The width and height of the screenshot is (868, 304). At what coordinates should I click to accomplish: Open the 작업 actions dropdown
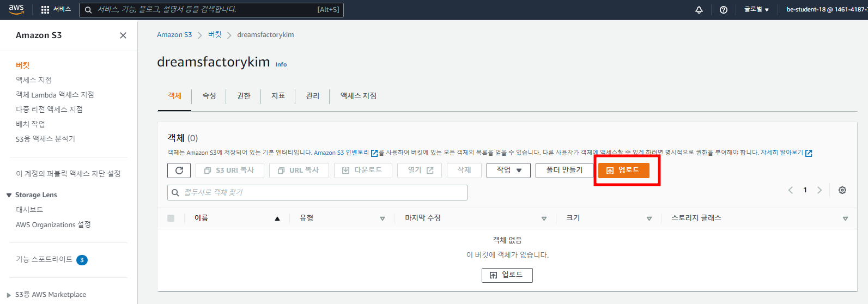[508, 171]
